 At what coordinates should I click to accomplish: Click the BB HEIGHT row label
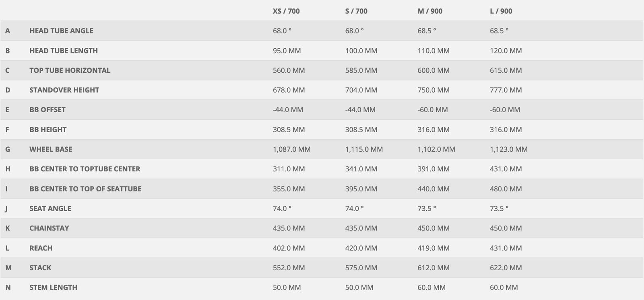tap(48, 129)
